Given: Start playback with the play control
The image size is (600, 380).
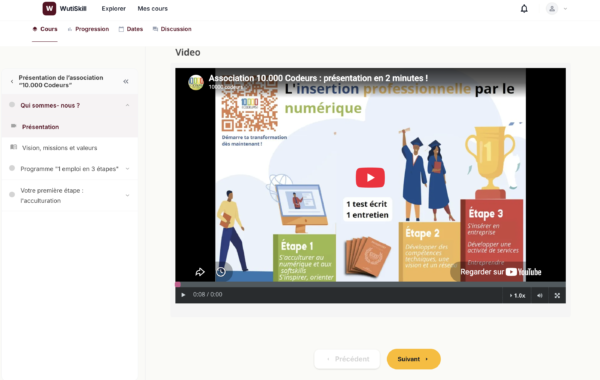Looking at the screenshot, I should pyautogui.click(x=183, y=295).
